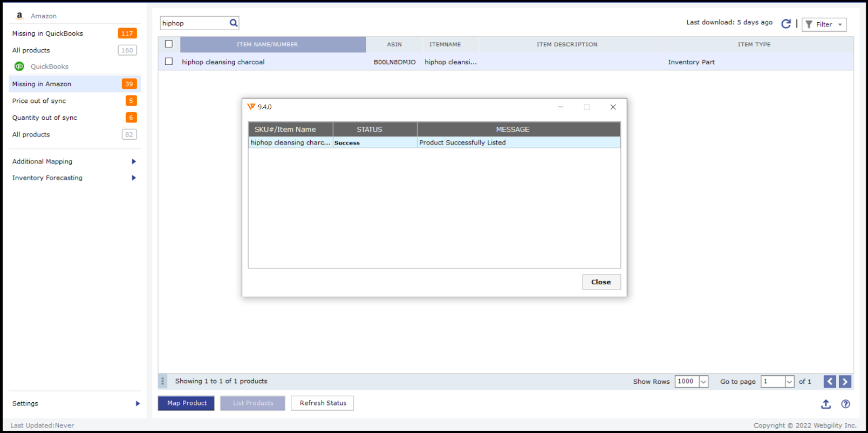
Task: Click the Map Product button
Action: point(186,403)
